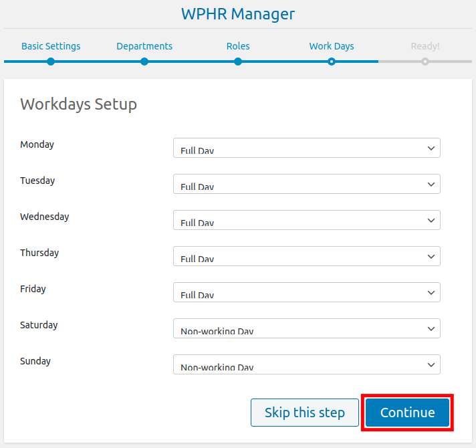Screen dimensions: 476x448
Task: Expand the Wednesday workday dropdown
Action: click(306, 220)
